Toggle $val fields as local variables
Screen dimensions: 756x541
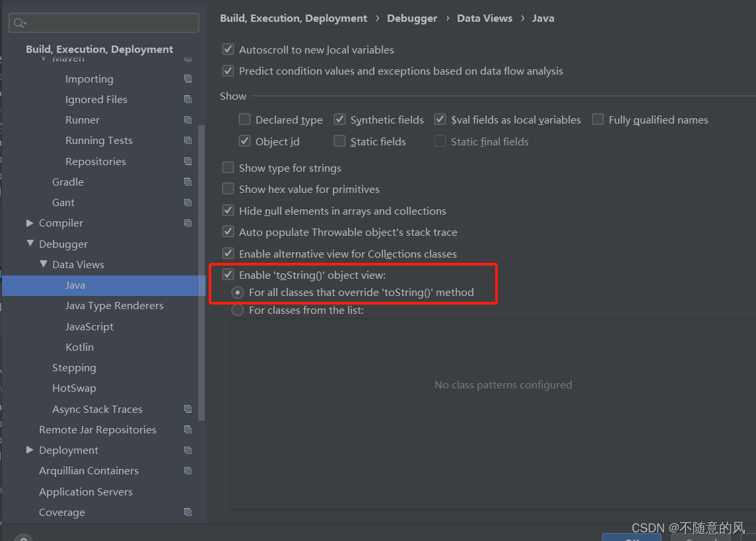440,119
